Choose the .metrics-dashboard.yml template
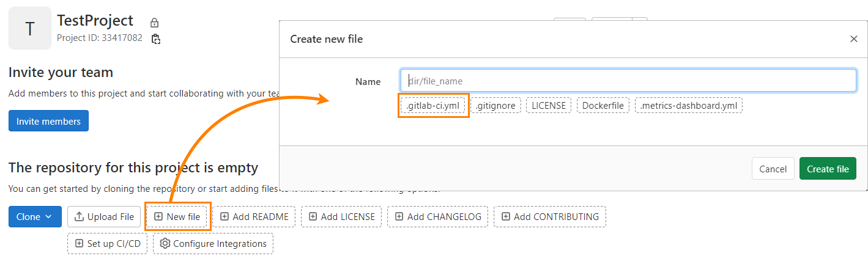Screen dimensions: 868x264 [688, 106]
